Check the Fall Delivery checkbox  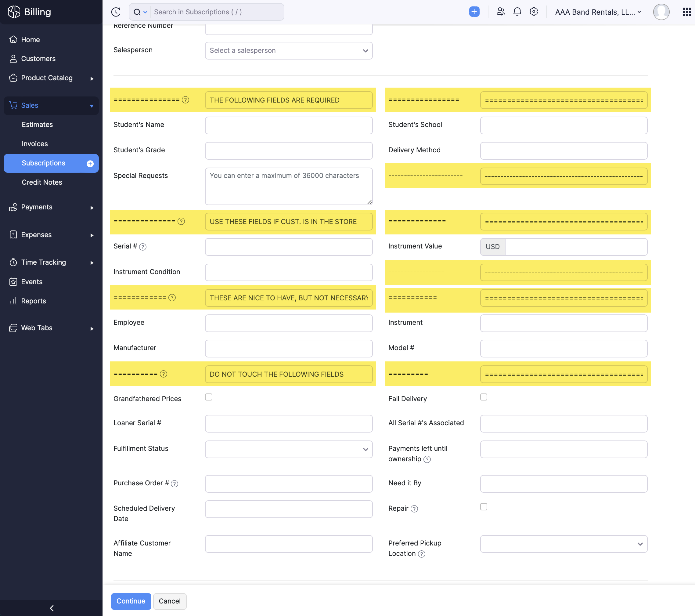point(484,397)
